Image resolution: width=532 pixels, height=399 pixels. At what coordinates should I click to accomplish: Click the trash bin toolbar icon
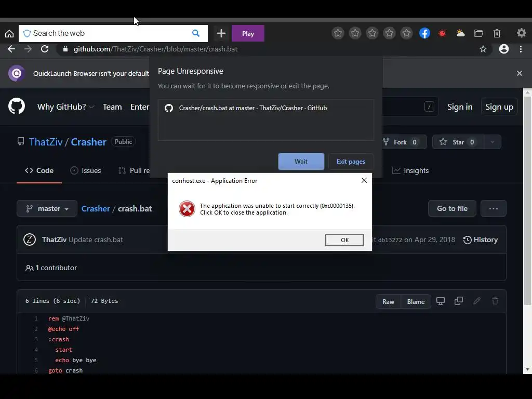click(x=497, y=33)
